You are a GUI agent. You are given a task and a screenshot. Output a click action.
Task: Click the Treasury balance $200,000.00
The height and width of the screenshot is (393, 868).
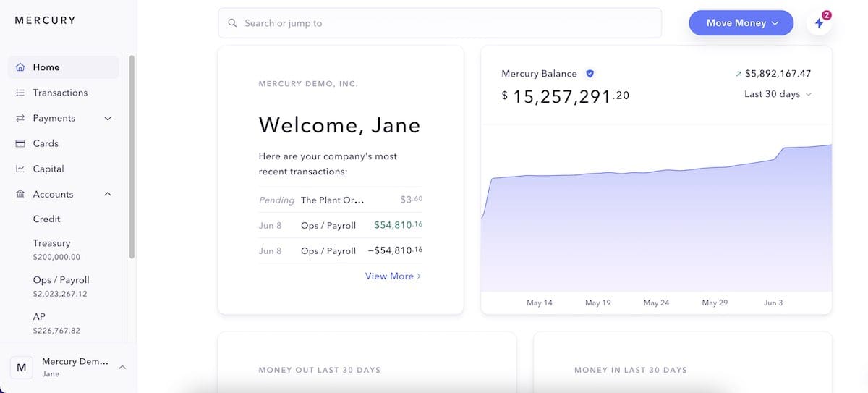coord(56,257)
